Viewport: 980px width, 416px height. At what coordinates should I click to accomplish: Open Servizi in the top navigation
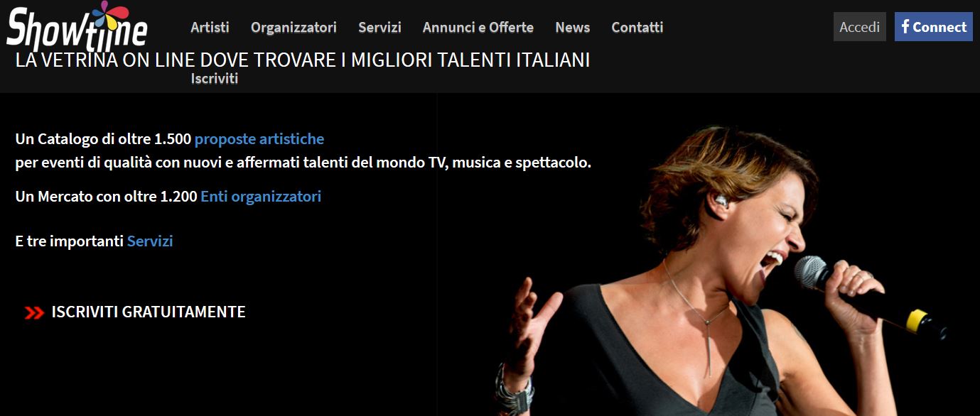tap(379, 27)
